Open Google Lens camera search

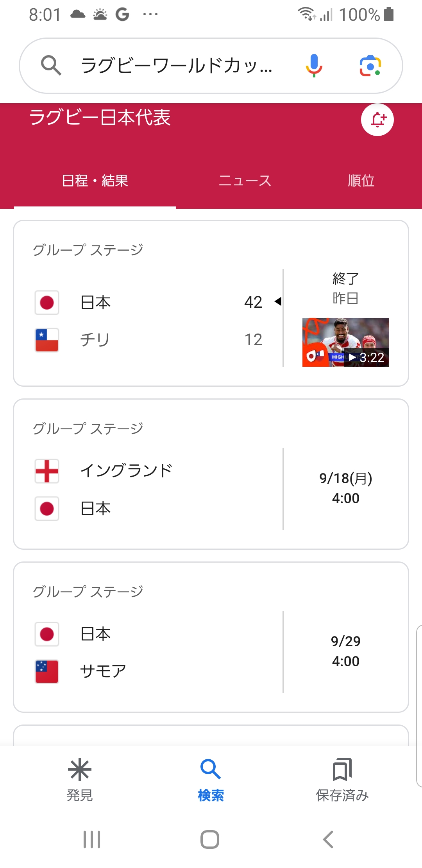(x=370, y=65)
